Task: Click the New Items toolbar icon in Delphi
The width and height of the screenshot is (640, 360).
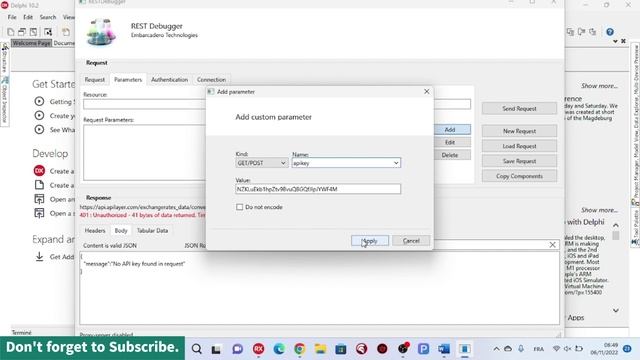Action: (11, 32)
